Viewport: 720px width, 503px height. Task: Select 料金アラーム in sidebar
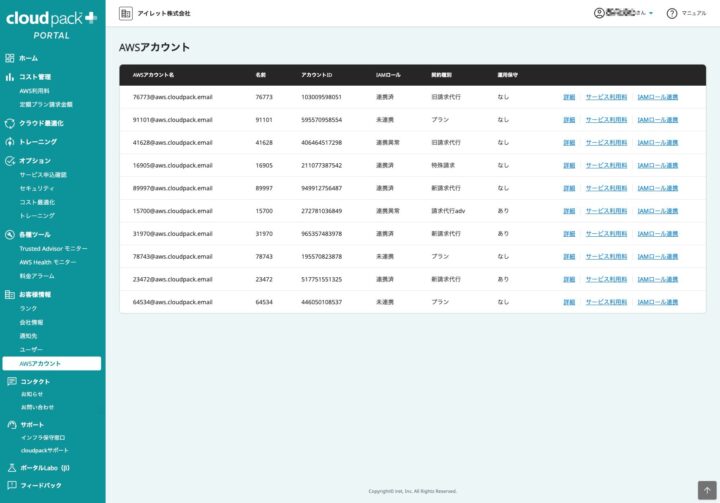[37, 276]
